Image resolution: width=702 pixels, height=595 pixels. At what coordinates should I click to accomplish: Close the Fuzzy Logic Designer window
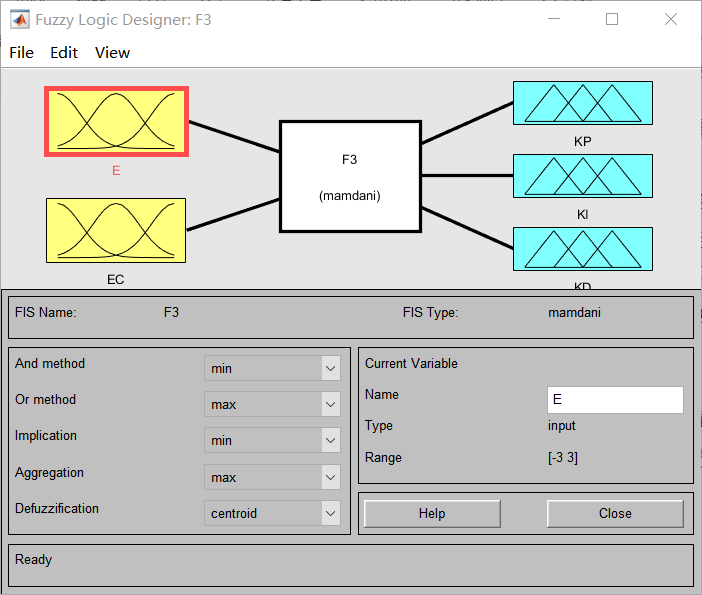point(671,19)
